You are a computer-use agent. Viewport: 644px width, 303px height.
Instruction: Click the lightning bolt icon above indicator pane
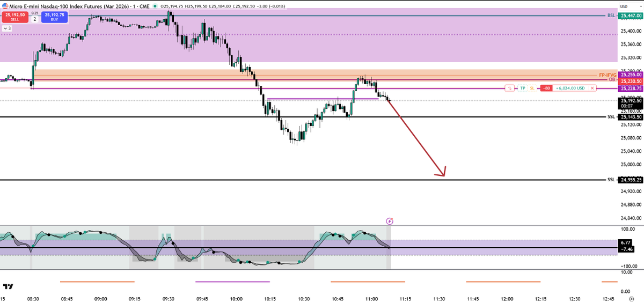click(390, 221)
